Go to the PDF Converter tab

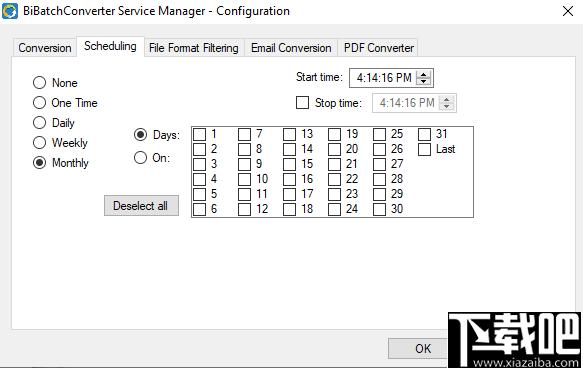click(379, 48)
